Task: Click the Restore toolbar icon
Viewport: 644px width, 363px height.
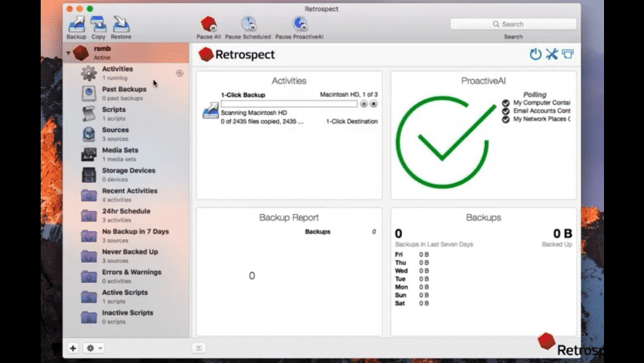Action: [121, 24]
